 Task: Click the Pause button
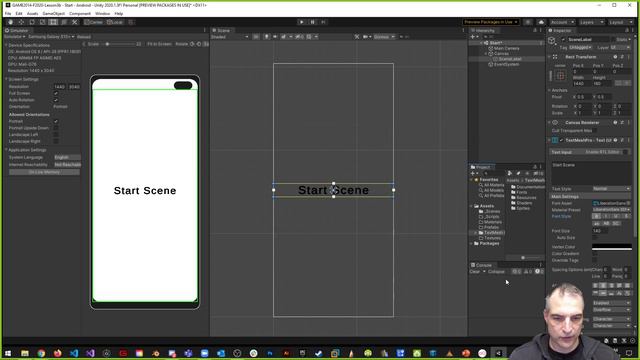pos(312,22)
